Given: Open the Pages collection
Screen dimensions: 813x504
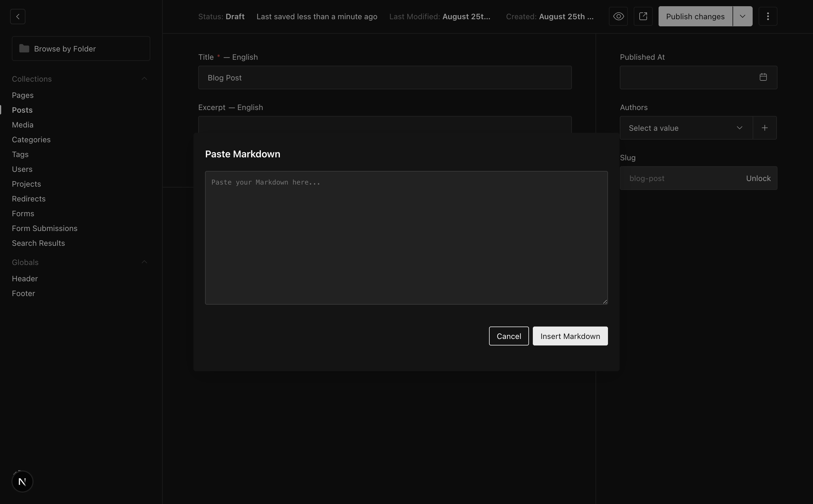Looking at the screenshot, I should click(x=23, y=95).
